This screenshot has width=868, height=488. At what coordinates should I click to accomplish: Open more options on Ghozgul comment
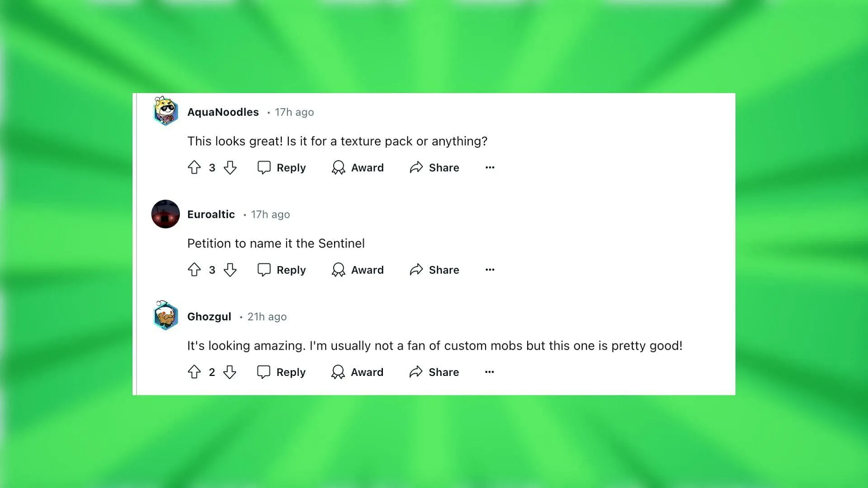tap(490, 372)
